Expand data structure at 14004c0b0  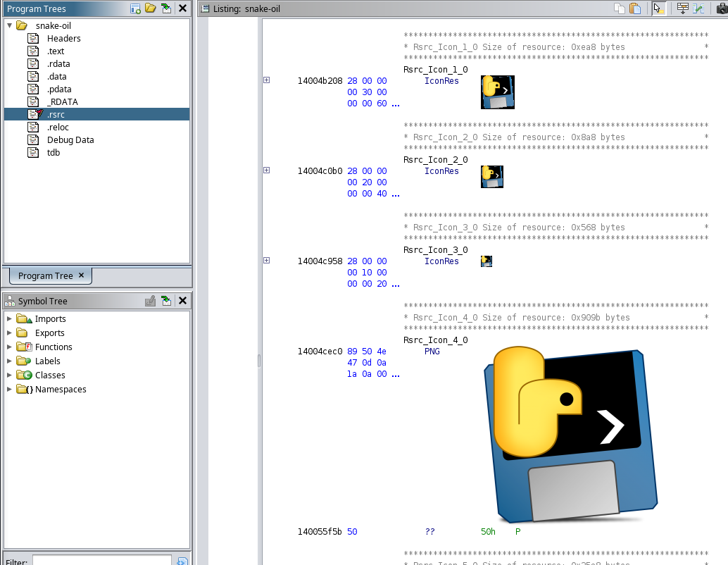[267, 170]
